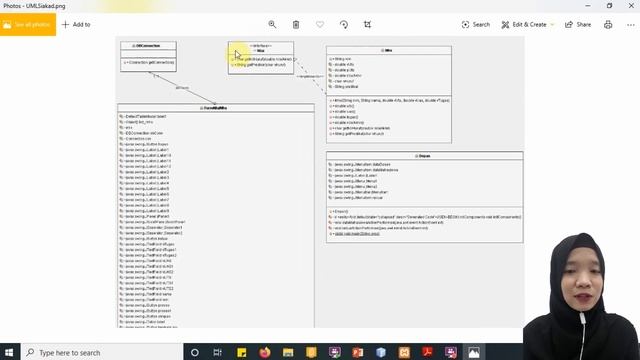This screenshot has width=640, height=360.
Task: Click the purple taskbar icon with green badge
Action: coord(334,352)
